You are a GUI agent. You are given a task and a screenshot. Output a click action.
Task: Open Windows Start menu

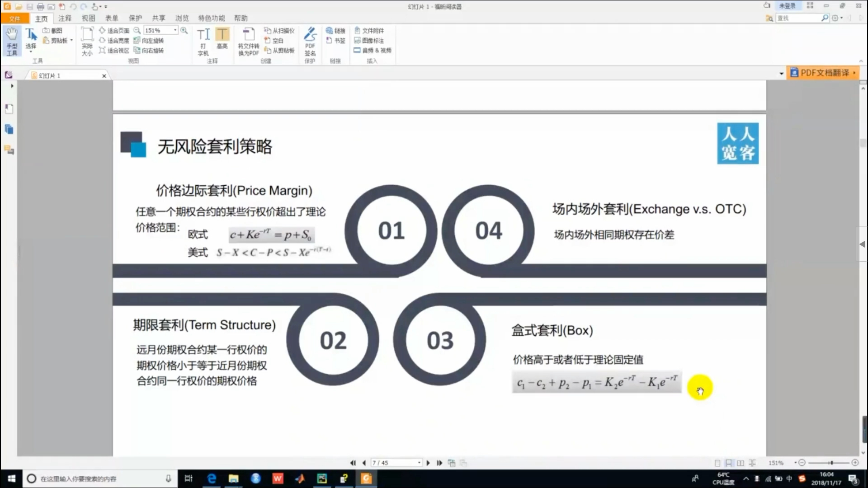11,479
